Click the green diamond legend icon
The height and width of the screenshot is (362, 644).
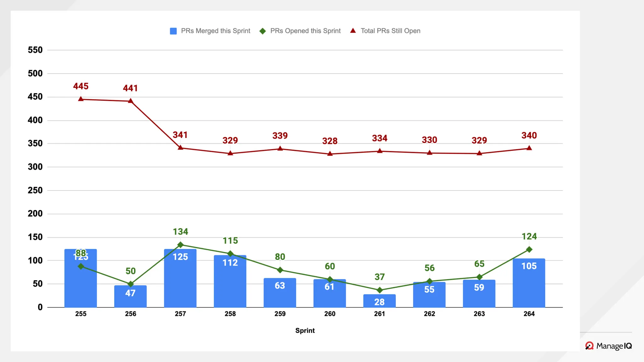point(263,31)
